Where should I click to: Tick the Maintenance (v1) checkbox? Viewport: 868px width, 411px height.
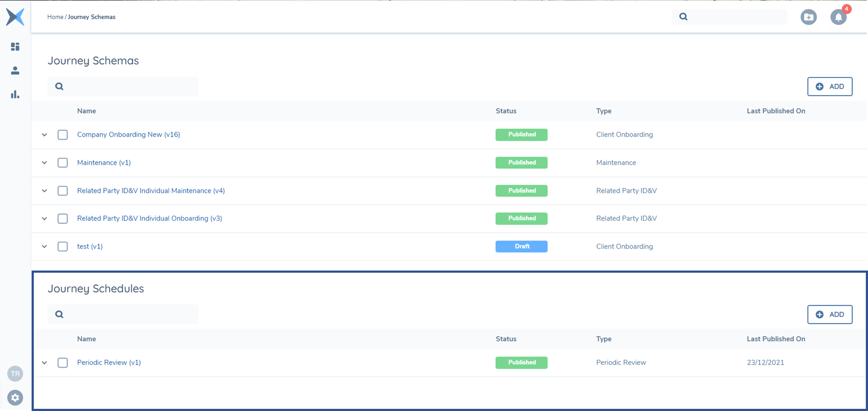(63, 163)
